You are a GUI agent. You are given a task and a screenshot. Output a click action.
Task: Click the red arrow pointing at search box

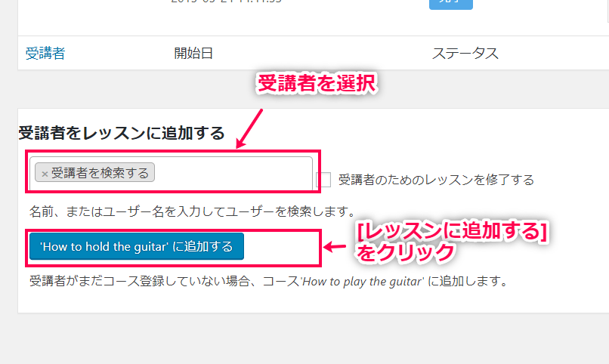(x=249, y=128)
